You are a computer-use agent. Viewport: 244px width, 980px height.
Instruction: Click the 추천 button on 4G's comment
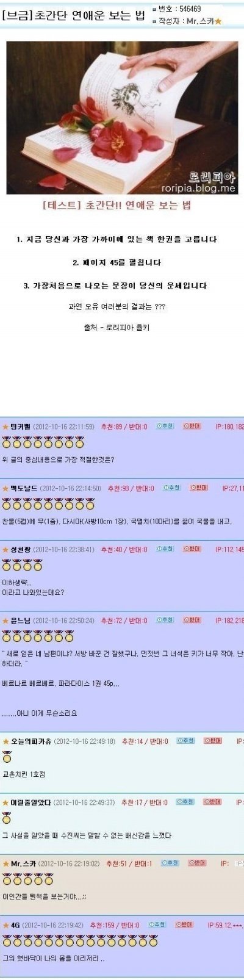[x=158, y=925]
